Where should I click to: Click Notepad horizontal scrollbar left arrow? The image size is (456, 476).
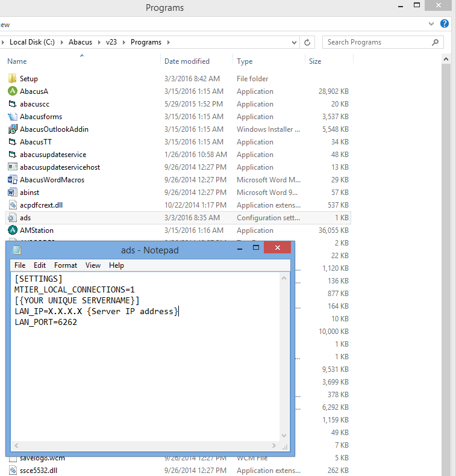[16, 446]
